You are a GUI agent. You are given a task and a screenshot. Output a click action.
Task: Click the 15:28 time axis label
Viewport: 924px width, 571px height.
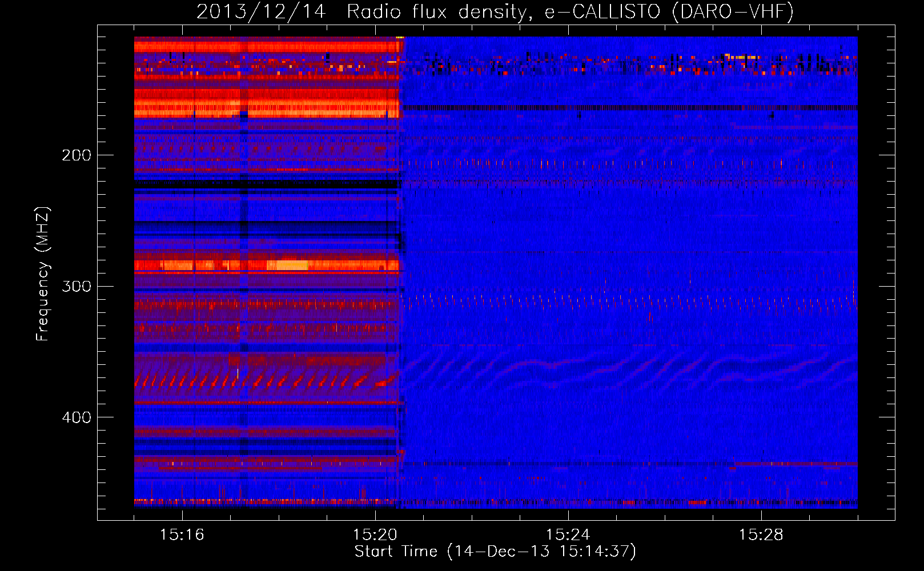click(x=761, y=535)
